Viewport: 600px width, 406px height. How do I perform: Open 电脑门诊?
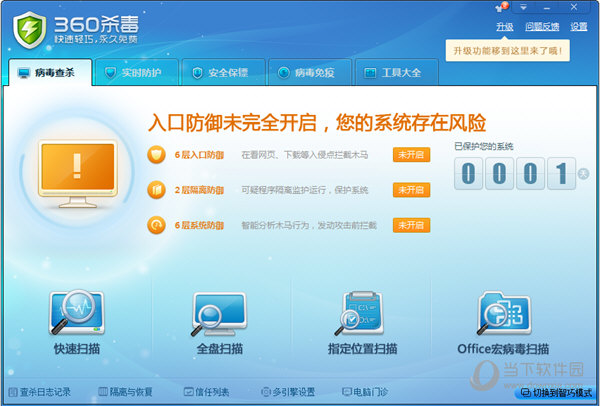(x=365, y=392)
